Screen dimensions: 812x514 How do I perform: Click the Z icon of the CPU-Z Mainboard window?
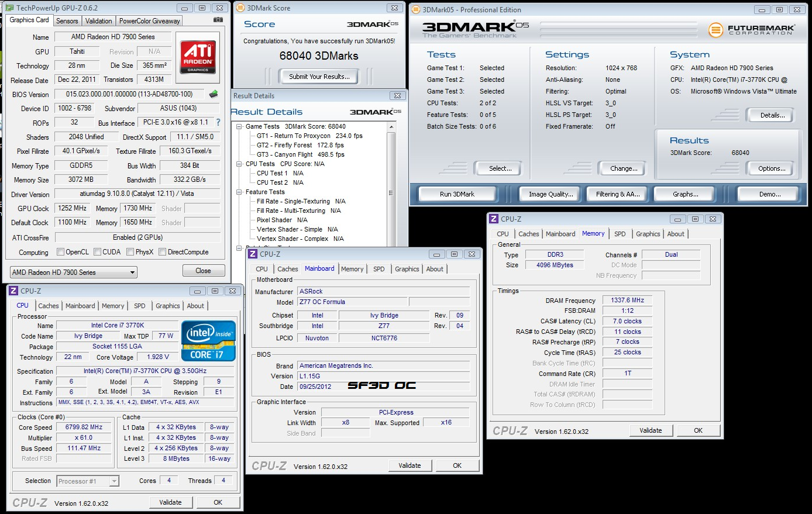(253, 254)
